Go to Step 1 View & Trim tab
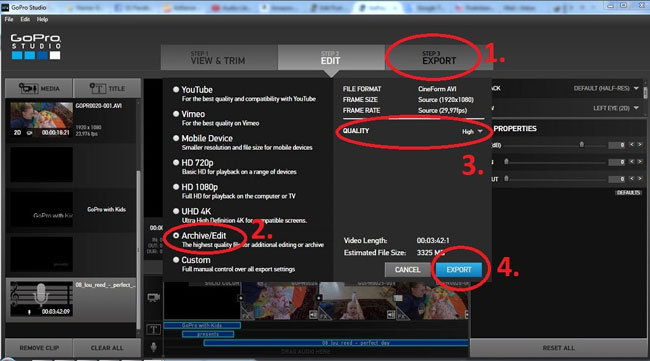This screenshot has width=650, height=361. pyautogui.click(x=219, y=58)
